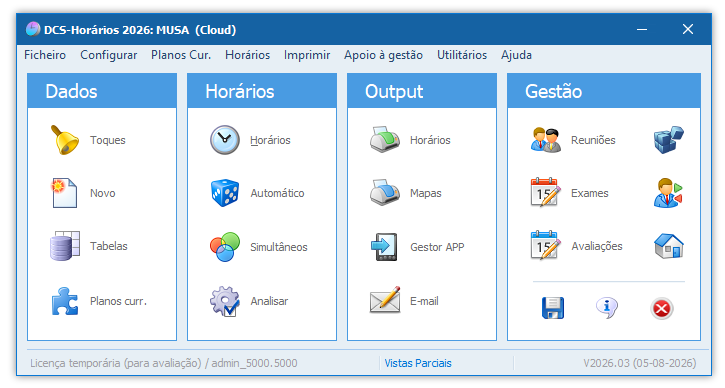Click the clock icon in Horários panel

pos(225,140)
